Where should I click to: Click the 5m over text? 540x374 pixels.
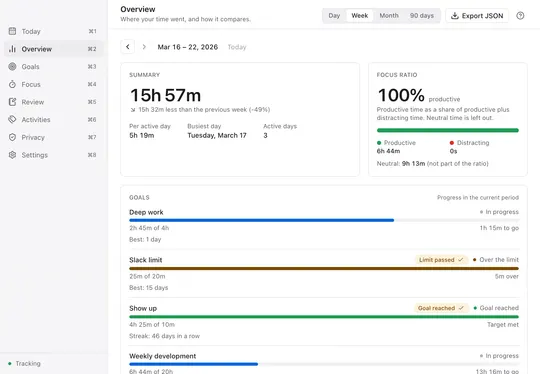tap(507, 276)
